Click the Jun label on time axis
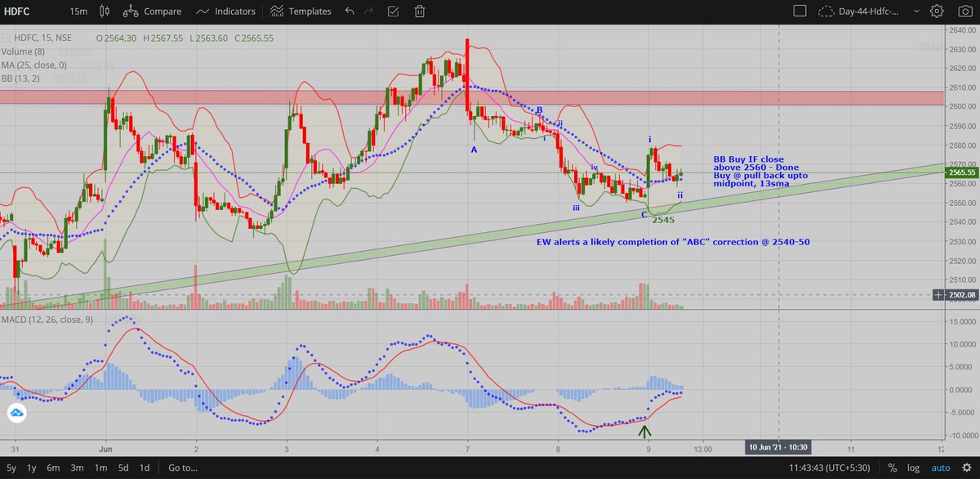This screenshot has height=479, width=980. (106, 448)
